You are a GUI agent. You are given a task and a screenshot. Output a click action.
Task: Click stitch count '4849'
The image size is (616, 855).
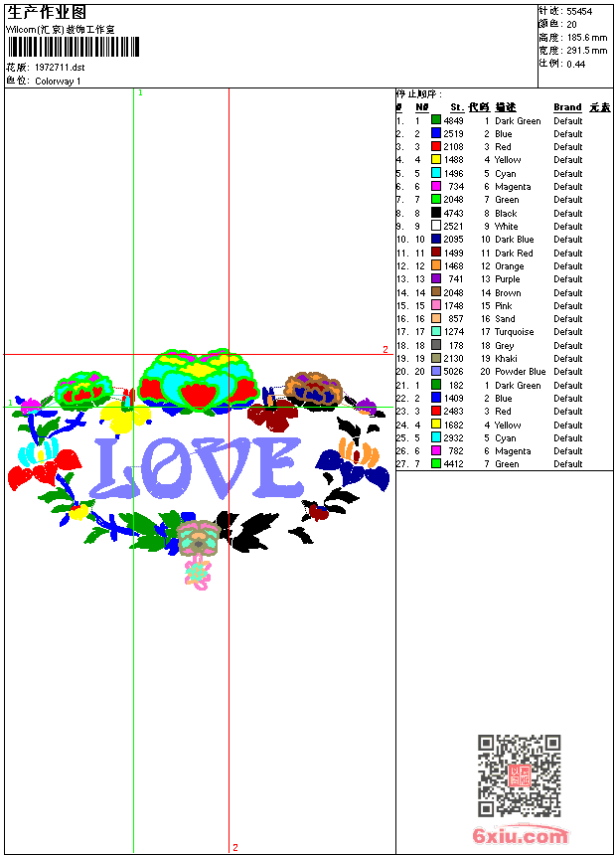pyautogui.click(x=453, y=120)
